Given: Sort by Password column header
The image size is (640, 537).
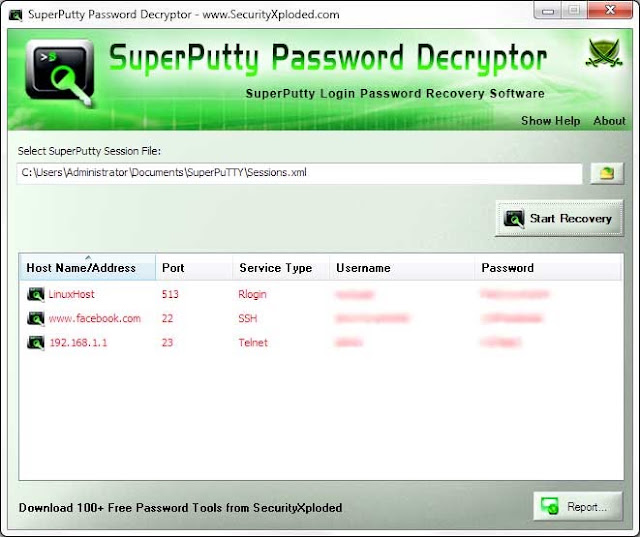Looking at the screenshot, I should pos(548,268).
